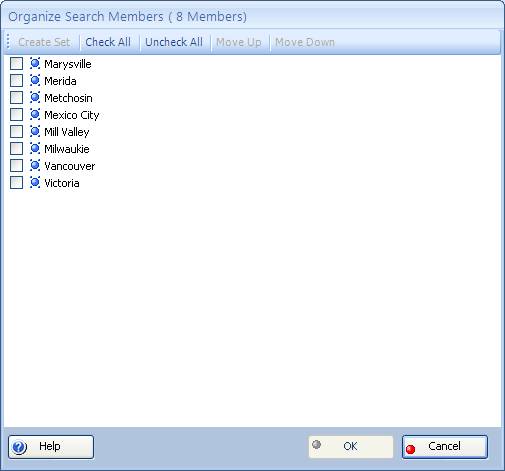
Task: Click Move Down in the toolbar
Action: coord(305,42)
